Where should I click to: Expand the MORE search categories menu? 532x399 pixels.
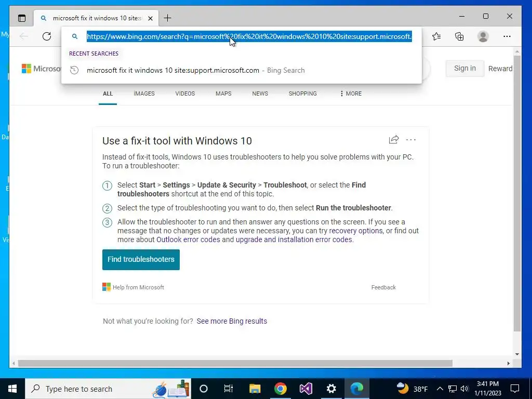pyautogui.click(x=351, y=94)
